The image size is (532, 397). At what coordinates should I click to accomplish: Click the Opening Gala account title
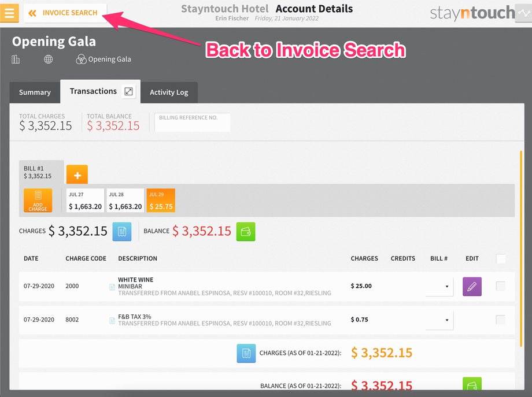pos(54,42)
